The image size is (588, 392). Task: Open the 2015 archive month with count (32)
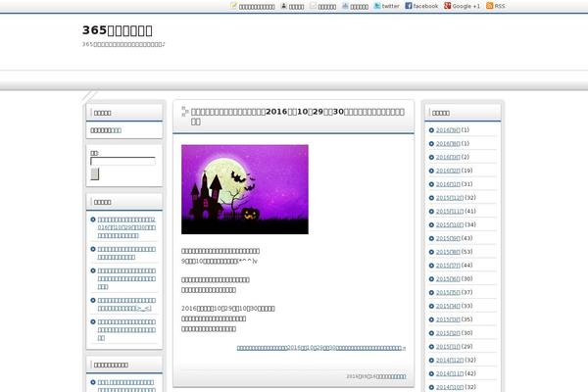(x=450, y=198)
